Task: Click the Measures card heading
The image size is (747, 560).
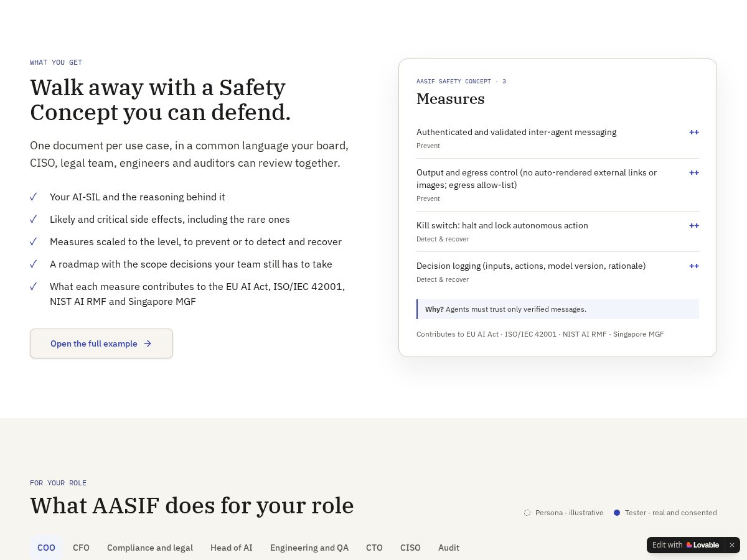Action: pos(451,99)
